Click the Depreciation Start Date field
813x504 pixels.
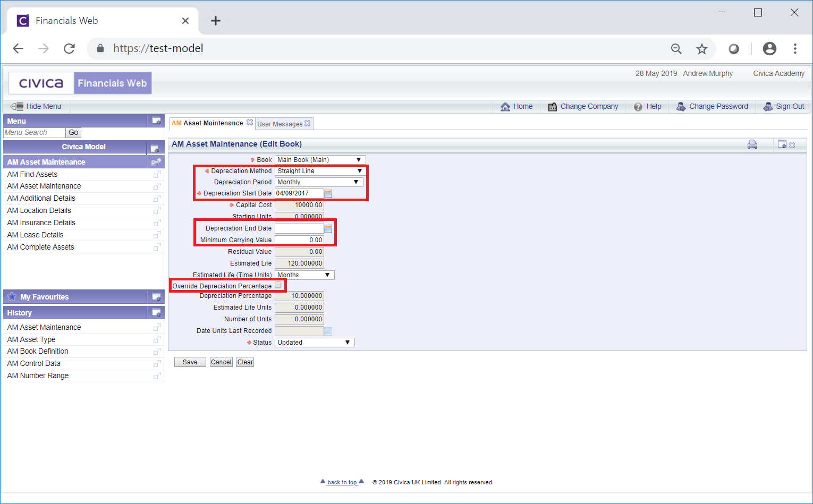tap(299, 193)
